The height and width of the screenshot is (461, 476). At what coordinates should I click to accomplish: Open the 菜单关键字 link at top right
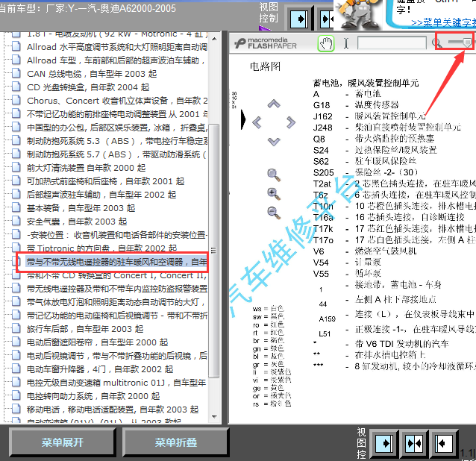pyautogui.click(x=443, y=22)
